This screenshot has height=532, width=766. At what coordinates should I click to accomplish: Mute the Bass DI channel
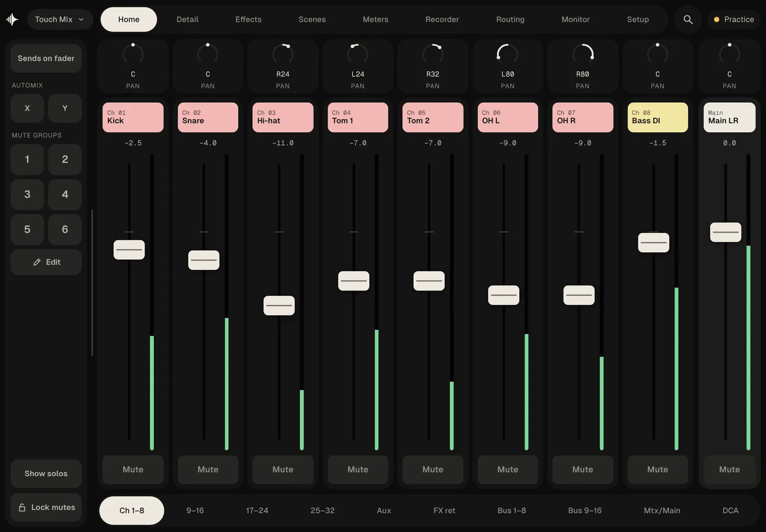pos(658,470)
